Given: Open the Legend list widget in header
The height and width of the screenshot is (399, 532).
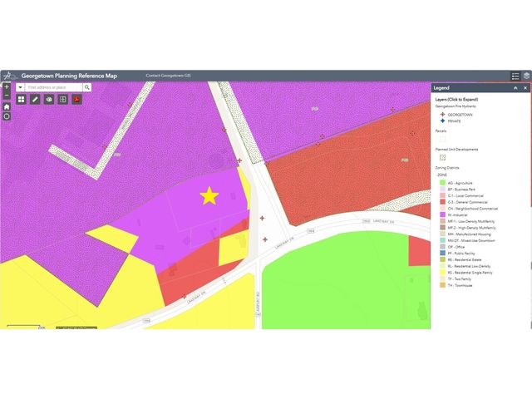Looking at the screenshot, I should (515, 76).
